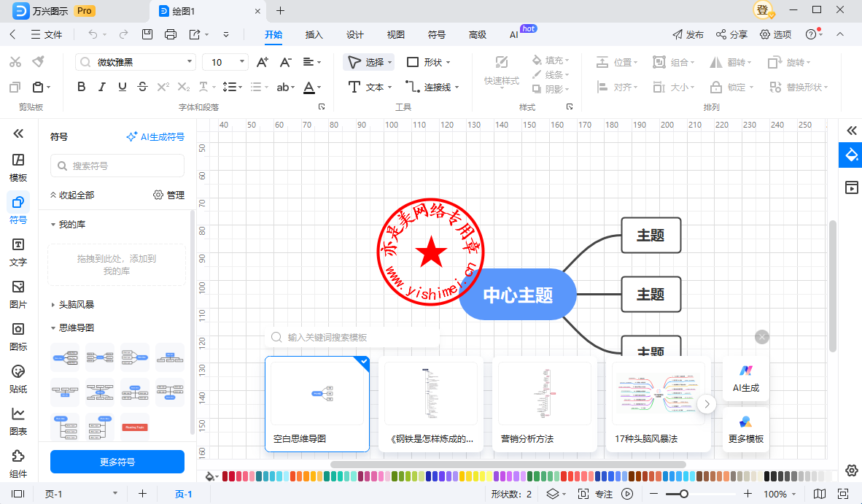This screenshot has width=862, height=504.
Task: Open the 模板 templates sidebar panel
Action: (18, 167)
